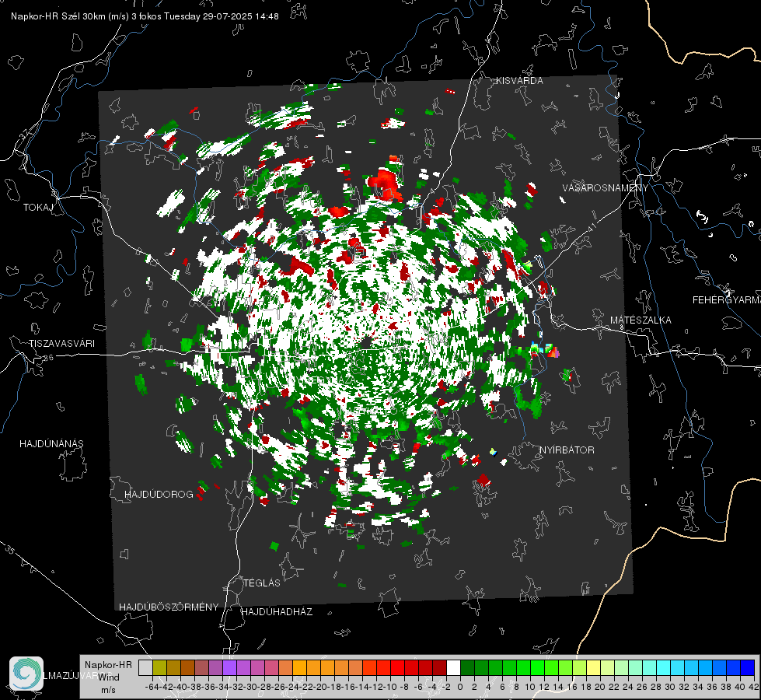This screenshot has height=700, width=761.
Task: Click the HAJDÚDOROG label
Action: point(159,495)
